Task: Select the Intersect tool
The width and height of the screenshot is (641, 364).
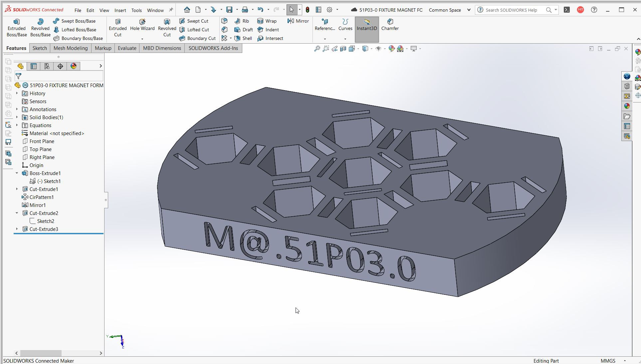Action: pos(270,38)
